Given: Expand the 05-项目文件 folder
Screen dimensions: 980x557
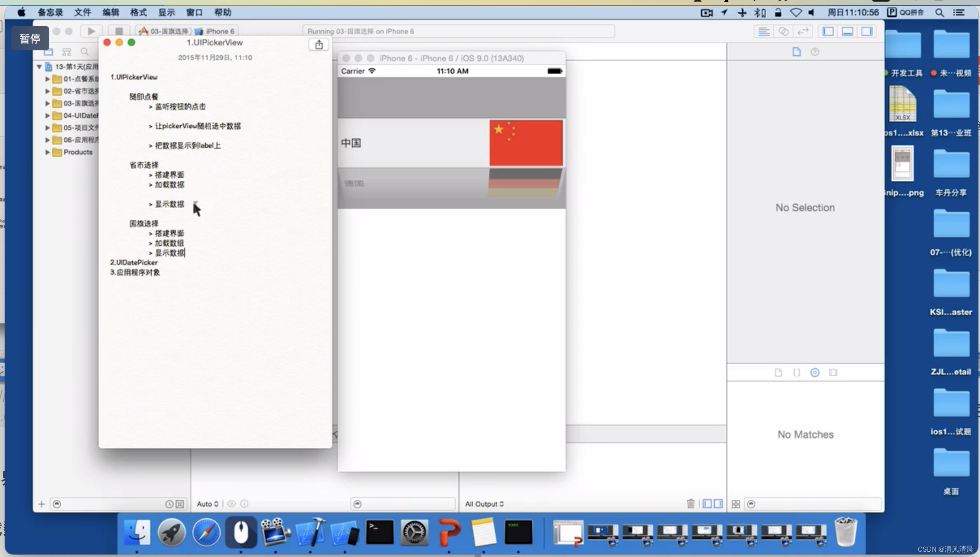Looking at the screenshot, I should tap(47, 127).
